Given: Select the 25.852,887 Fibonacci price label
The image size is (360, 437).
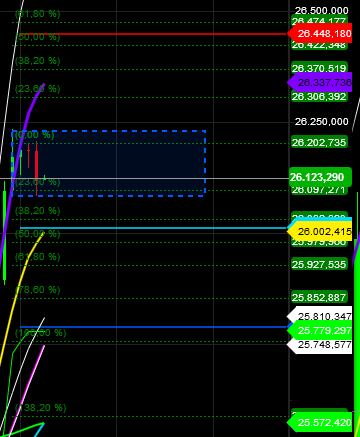Looking at the screenshot, I should click(319, 297).
